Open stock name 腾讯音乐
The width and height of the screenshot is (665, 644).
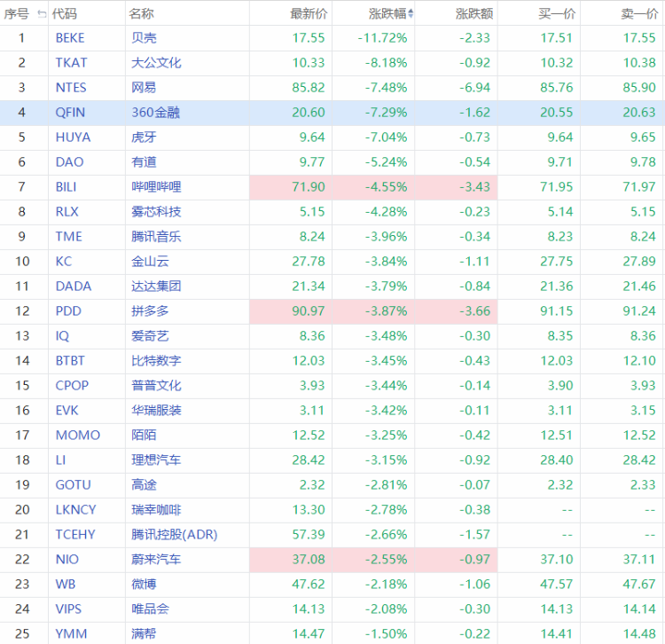click(156, 236)
